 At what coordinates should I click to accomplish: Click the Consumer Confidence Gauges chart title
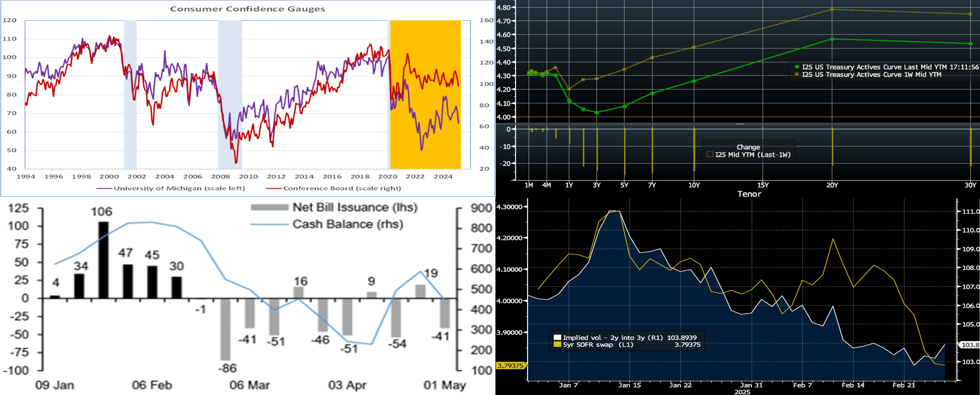click(x=247, y=9)
